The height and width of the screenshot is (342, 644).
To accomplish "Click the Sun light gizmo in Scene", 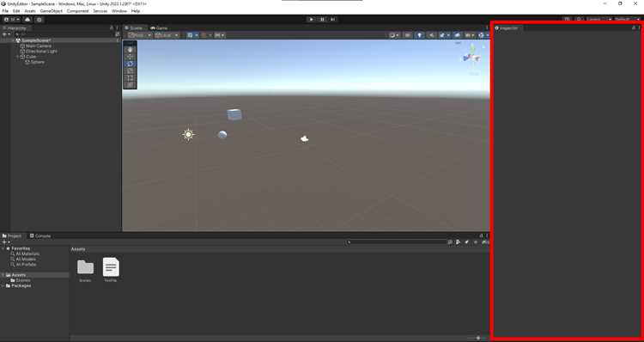I will point(188,134).
